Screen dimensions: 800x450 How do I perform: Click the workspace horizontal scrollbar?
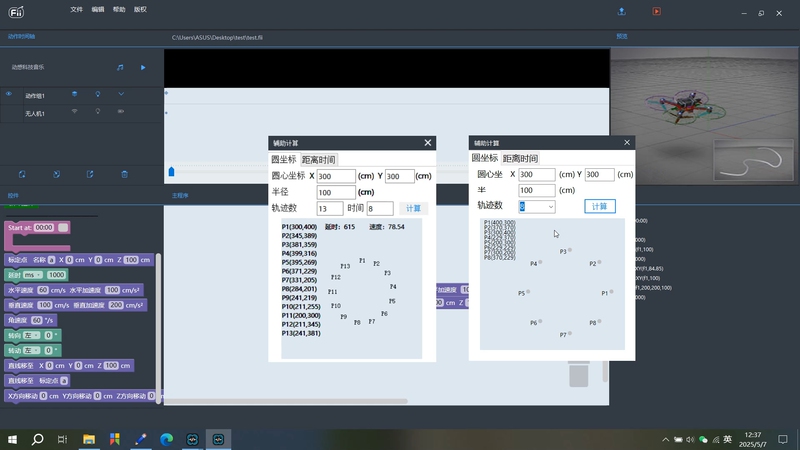[x=286, y=402]
